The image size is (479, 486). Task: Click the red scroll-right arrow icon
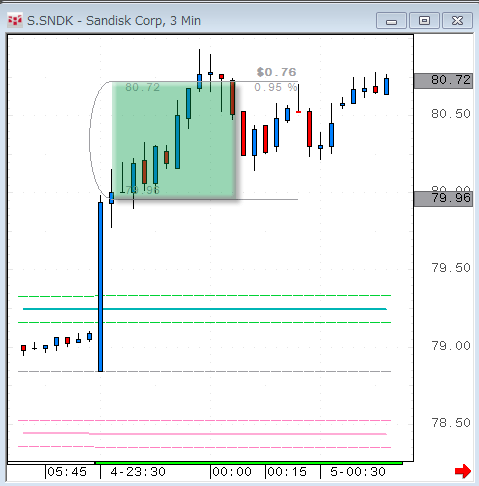coord(463,471)
